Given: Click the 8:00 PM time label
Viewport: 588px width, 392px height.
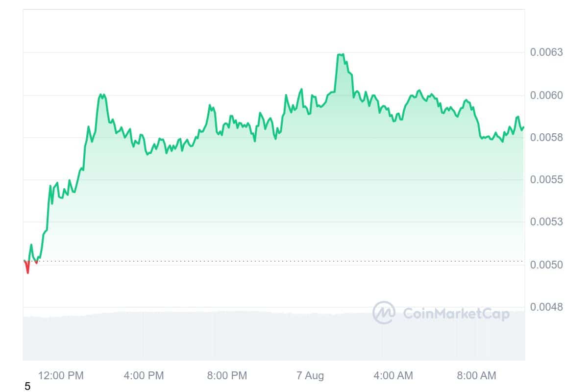Looking at the screenshot, I should point(227,376).
